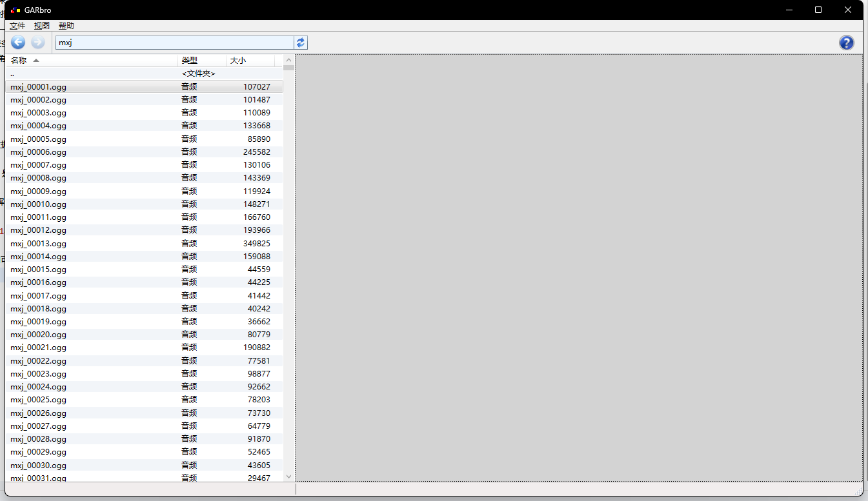Image resolution: width=868 pixels, height=501 pixels.
Task: Choose mxj_00005.ogg from the list
Action: pyautogui.click(x=144, y=139)
